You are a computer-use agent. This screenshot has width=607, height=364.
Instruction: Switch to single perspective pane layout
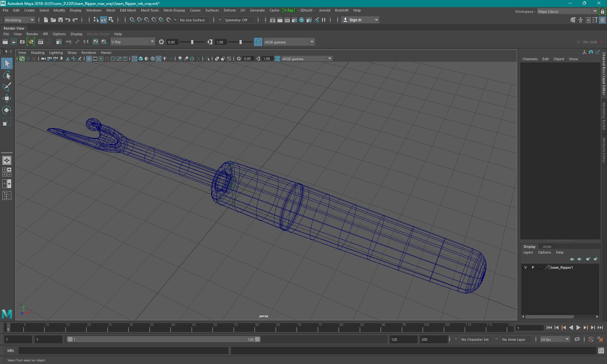point(7,160)
